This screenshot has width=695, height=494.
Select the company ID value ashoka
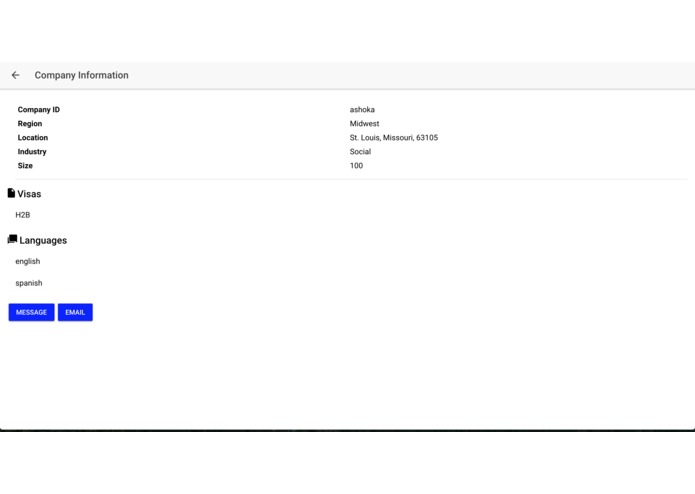(362, 109)
